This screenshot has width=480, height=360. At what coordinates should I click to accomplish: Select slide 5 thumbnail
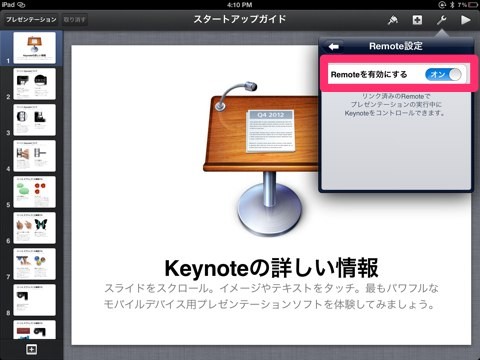pos(34,192)
